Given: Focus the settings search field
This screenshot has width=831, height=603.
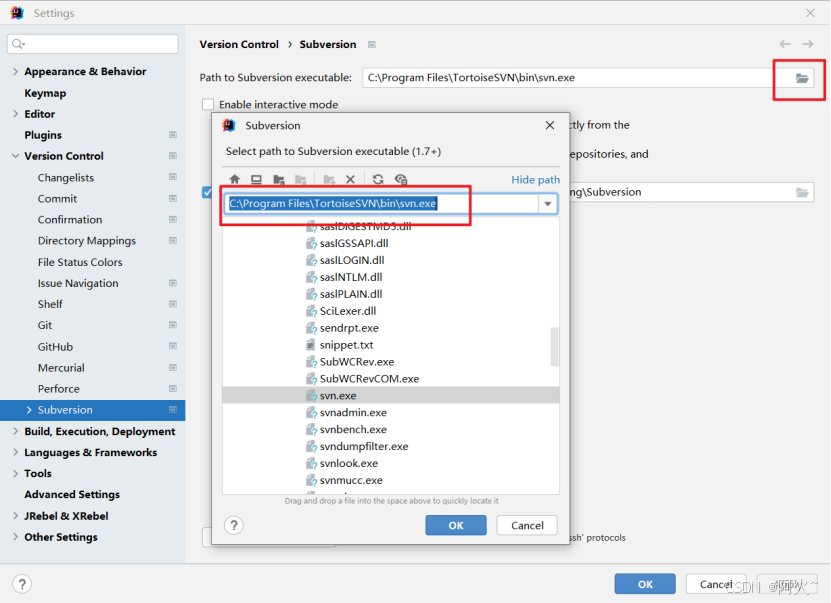Looking at the screenshot, I should pos(93,43).
